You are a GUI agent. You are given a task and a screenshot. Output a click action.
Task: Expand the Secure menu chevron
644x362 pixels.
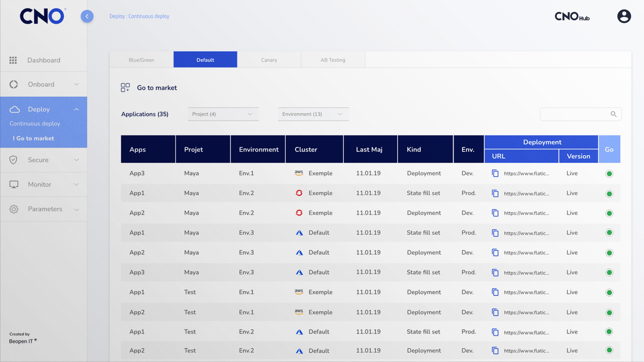coord(76,160)
